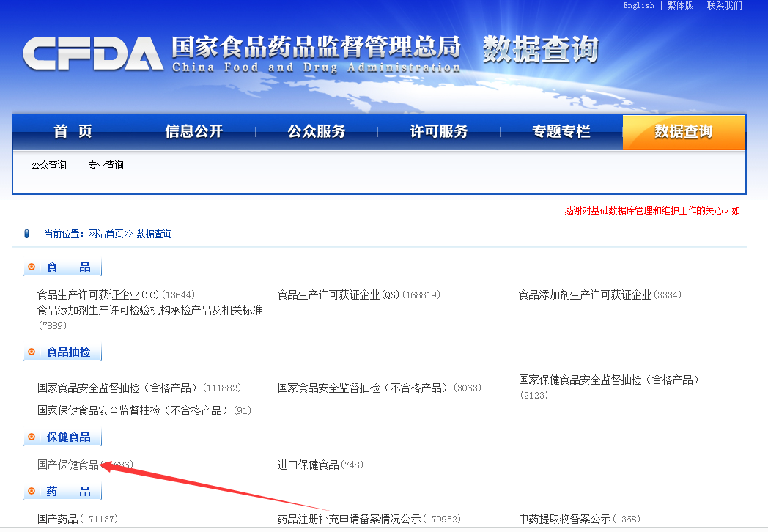This screenshot has height=532, width=768.
Task: Open the 专业查询 submenu item
Action: pyautogui.click(x=106, y=165)
